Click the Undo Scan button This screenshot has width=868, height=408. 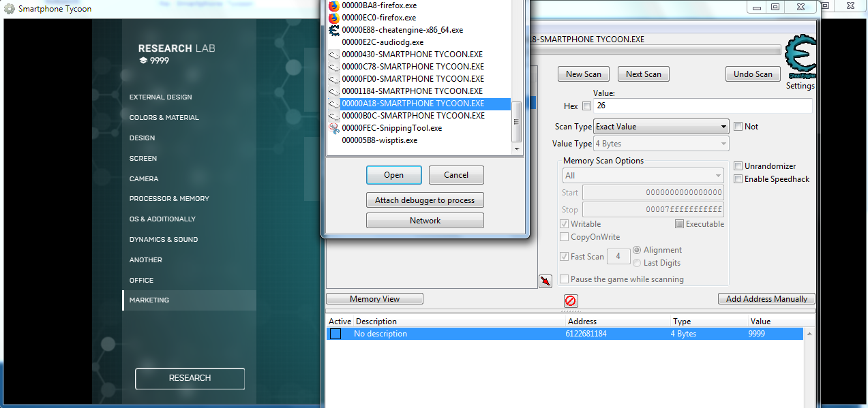pos(753,74)
